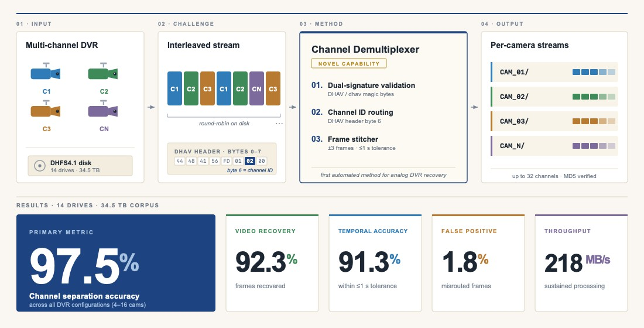Click 'round-robin on disk' caption
644x328 pixels.
coord(224,124)
